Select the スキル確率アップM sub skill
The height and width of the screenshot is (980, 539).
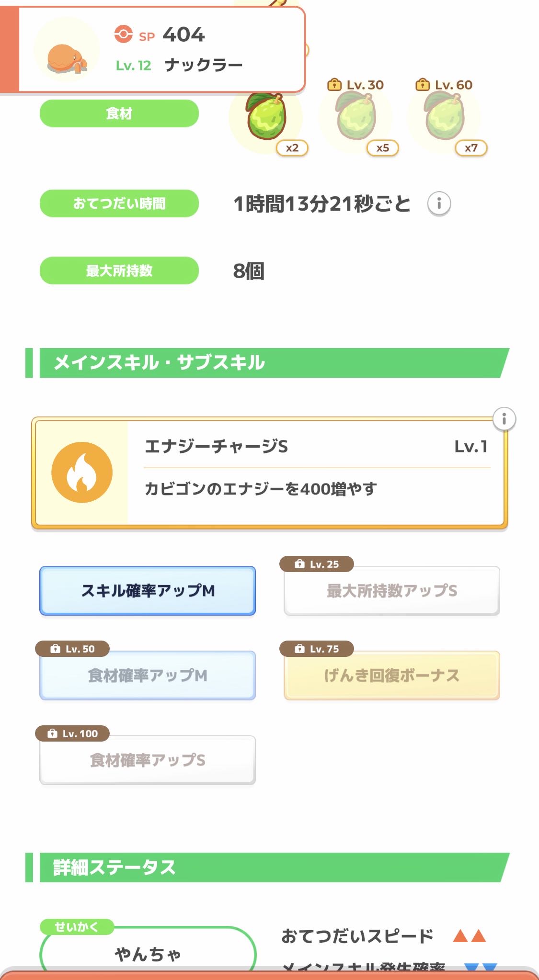point(148,591)
